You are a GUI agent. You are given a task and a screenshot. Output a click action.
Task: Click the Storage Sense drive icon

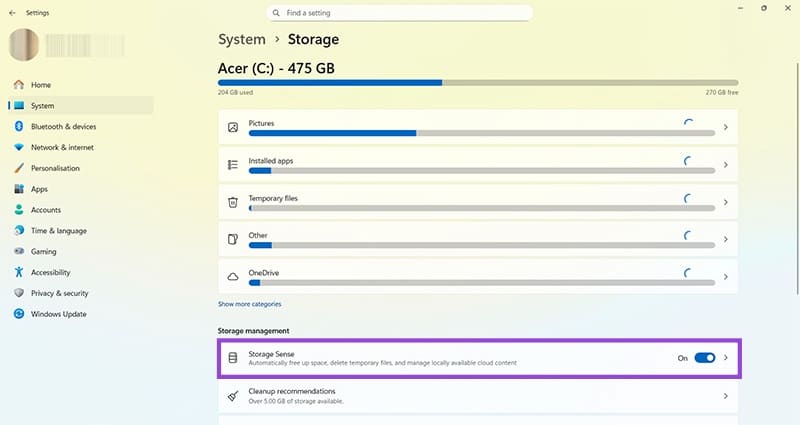coord(233,358)
